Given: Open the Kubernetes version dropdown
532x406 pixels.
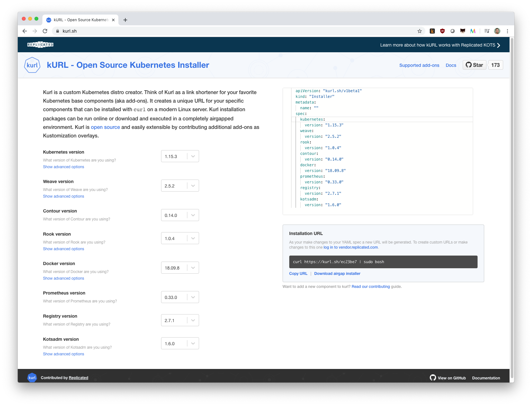Looking at the screenshot, I should (193, 156).
